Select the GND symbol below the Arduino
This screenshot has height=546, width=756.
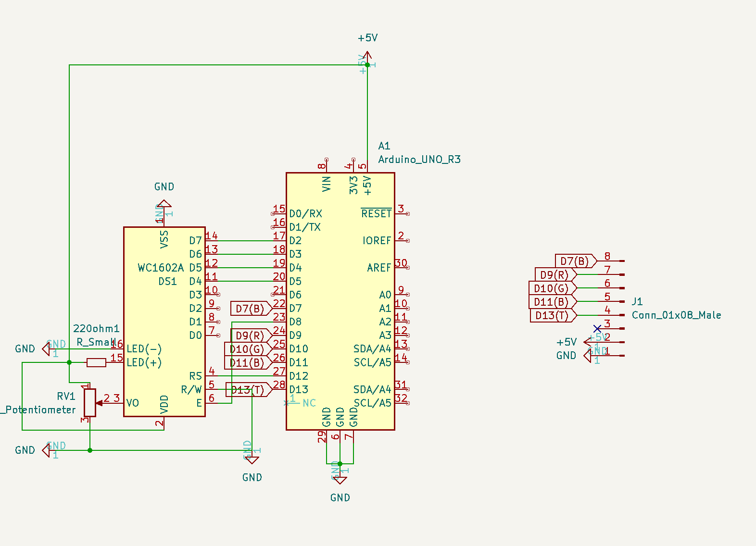tap(340, 479)
